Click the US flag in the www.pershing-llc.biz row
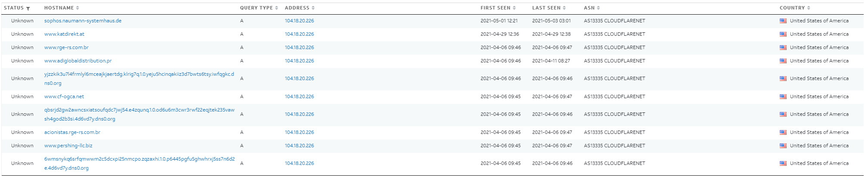The image size is (868, 177). (x=783, y=146)
